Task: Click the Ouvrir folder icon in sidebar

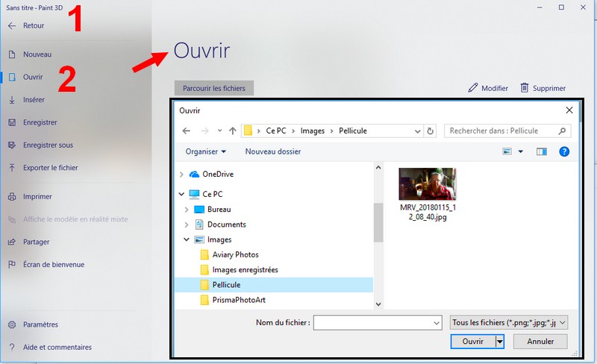Action: point(12,77)
